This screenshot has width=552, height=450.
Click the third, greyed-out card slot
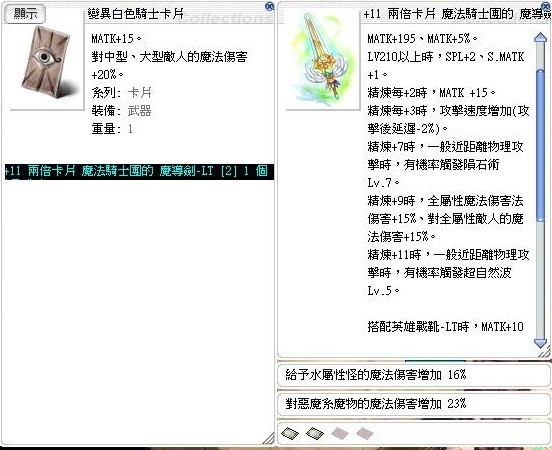(x=339, y=433)
